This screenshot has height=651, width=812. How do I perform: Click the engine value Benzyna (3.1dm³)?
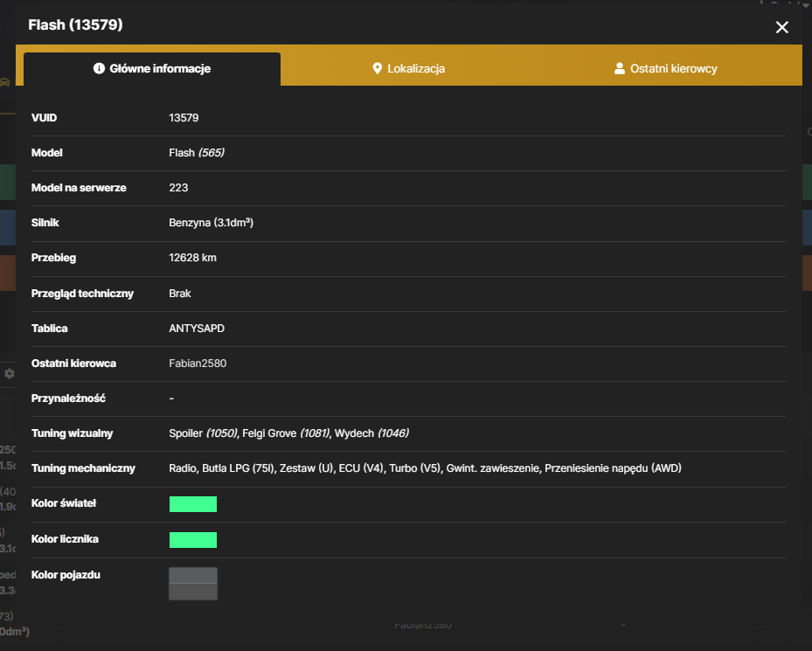point(212,223)
